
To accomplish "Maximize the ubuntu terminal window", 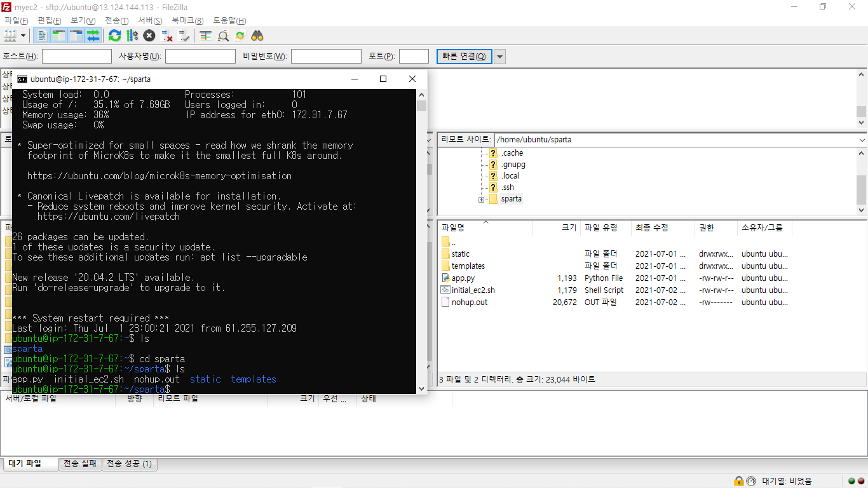I will tap(383, 79).
